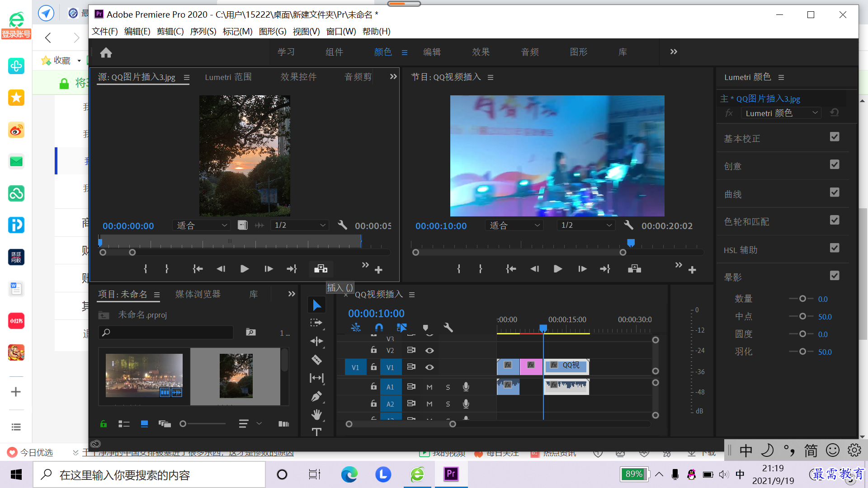This screenshot has width=868, height=488.
Task: Open program monitor wrench settings
Action: [628, 225]
